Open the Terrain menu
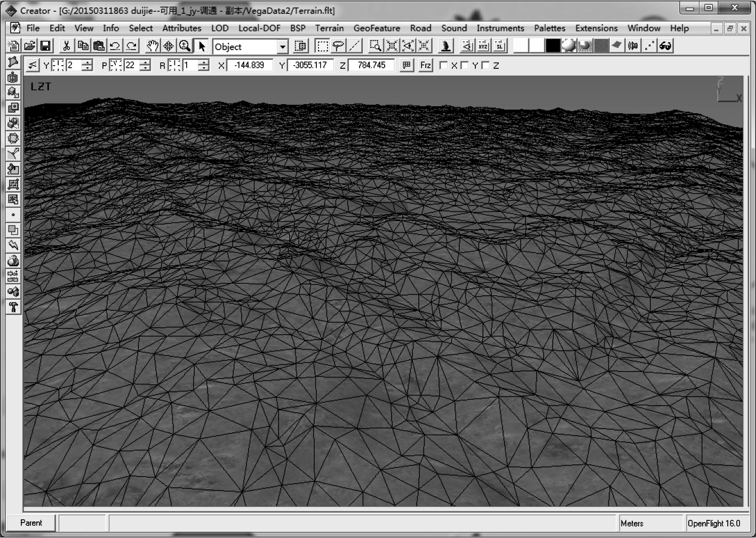This screenshot has width=756, height=538. [x=329, y=28]
